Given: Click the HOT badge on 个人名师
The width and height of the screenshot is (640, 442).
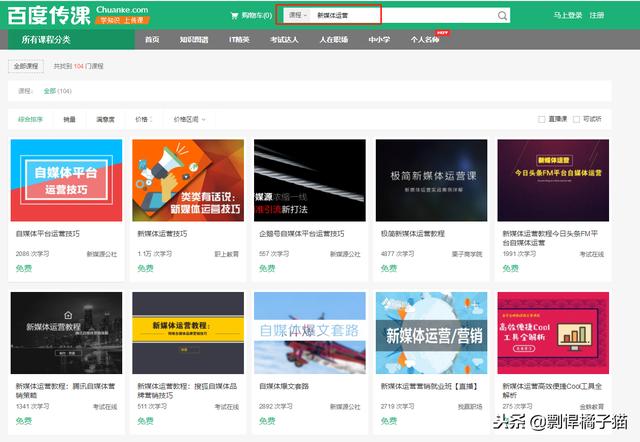Looking at the screenshot, I should click(x=442, y=33).
